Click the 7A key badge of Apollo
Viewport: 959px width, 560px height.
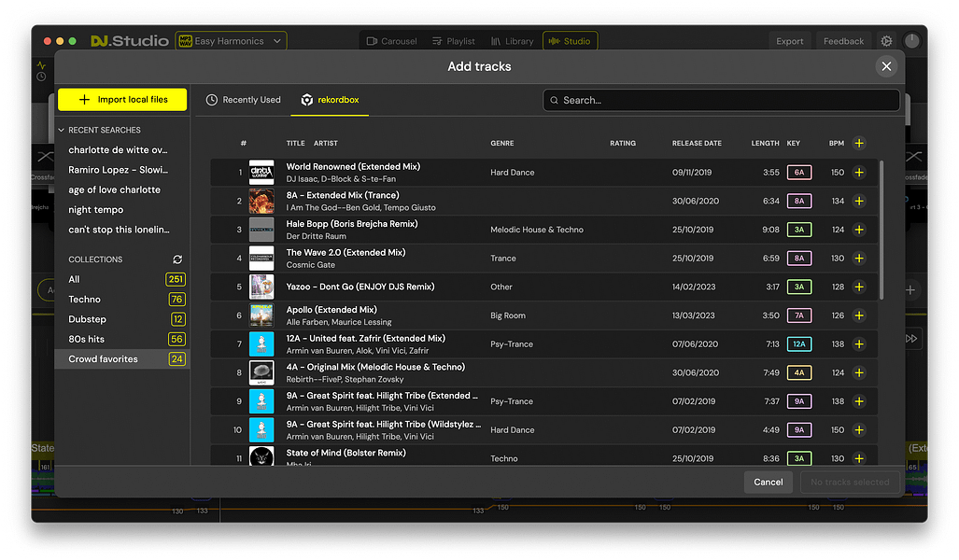(x=798, y=315)
